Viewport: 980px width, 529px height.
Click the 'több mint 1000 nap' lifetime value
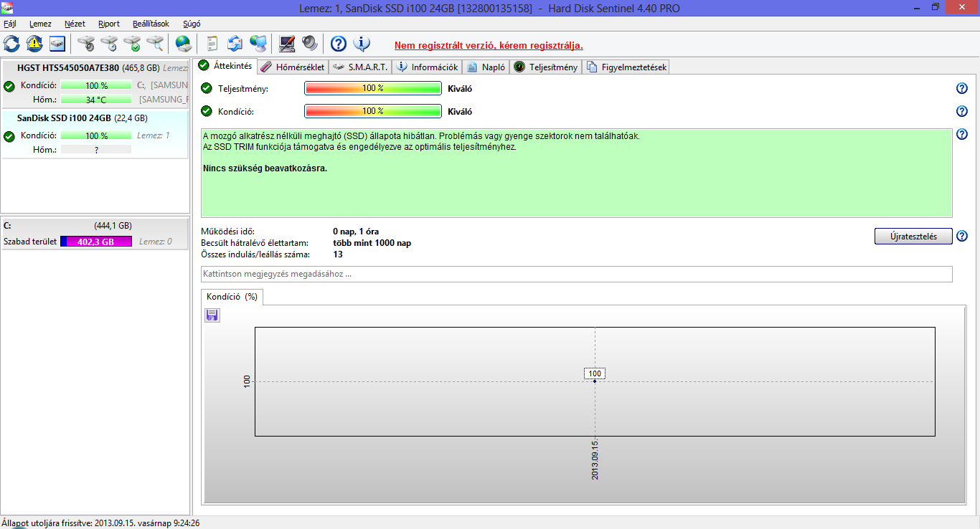point(372,243)
